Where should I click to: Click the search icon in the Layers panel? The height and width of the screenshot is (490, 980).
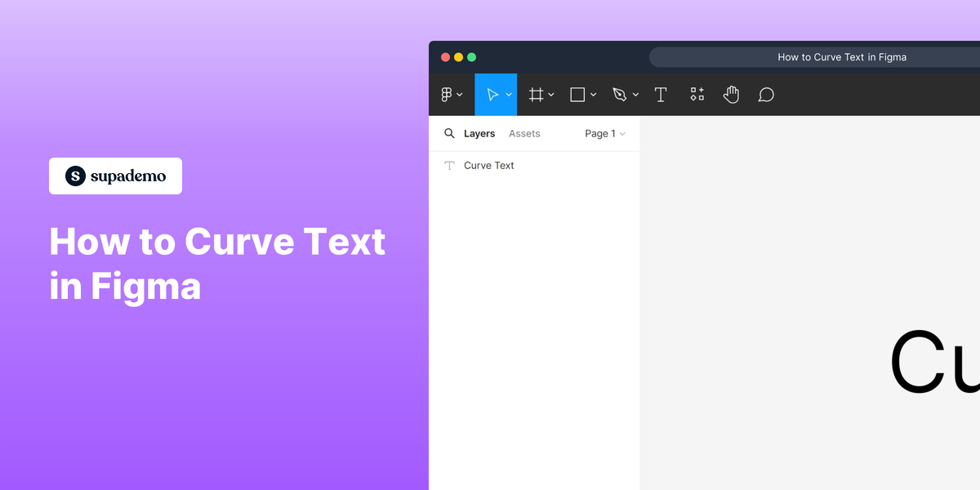pyautogui.click(x=449, y=133)
